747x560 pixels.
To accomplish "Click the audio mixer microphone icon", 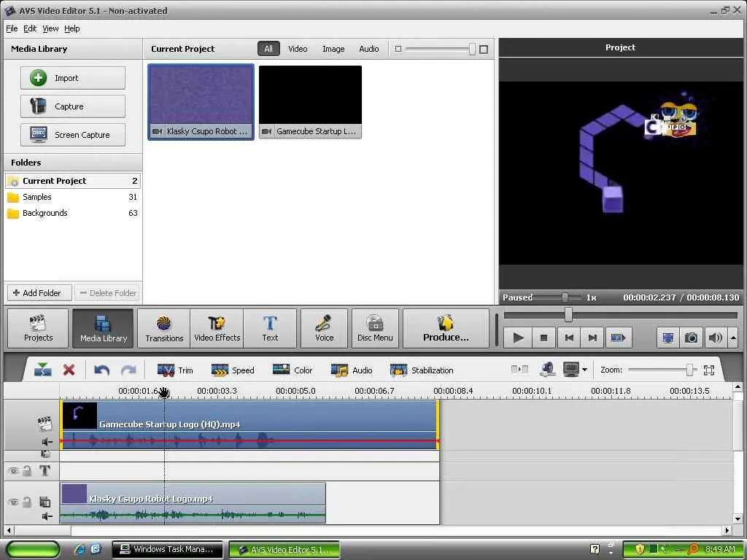I will (547, 370).
